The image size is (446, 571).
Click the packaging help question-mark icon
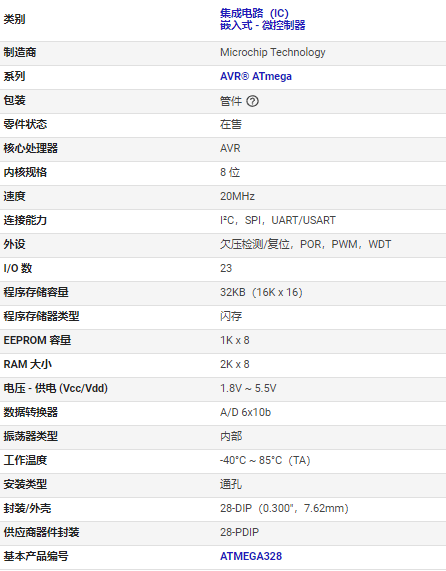[x=252, y=101]
